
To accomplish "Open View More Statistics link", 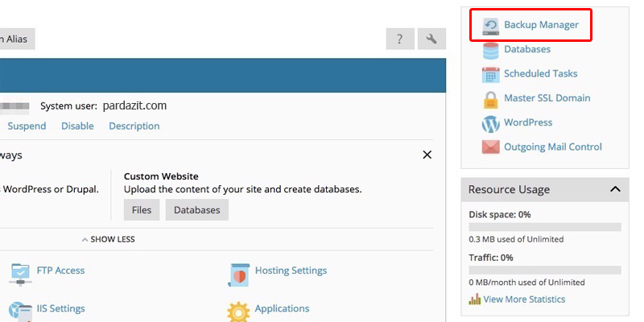I will pos(524,299).
